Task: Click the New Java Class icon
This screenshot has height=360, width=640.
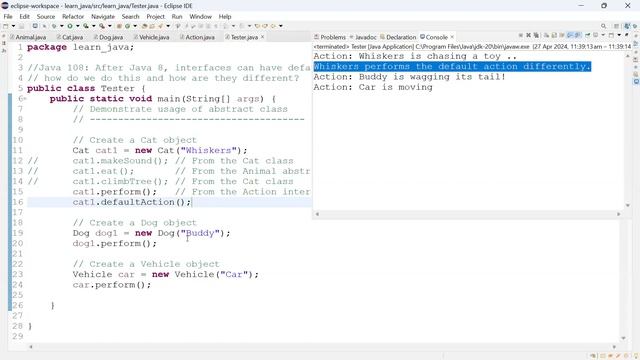Action: [127, 26]
